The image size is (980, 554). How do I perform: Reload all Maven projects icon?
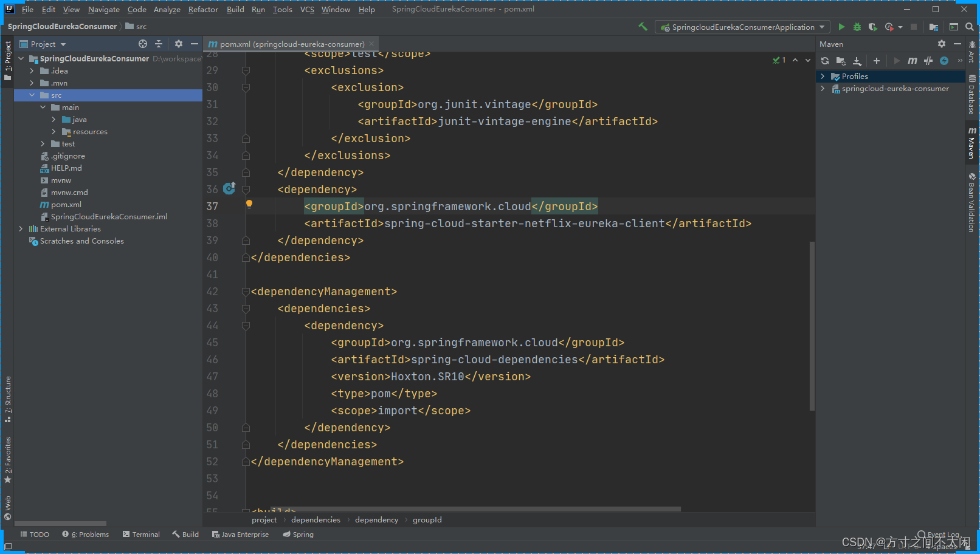(825, 61)
